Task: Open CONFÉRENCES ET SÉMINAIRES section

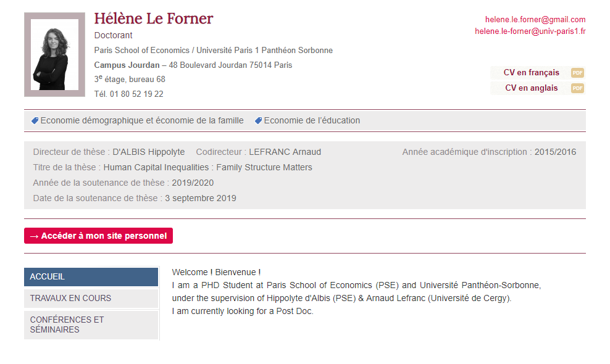Action: [x=91, y=325]
